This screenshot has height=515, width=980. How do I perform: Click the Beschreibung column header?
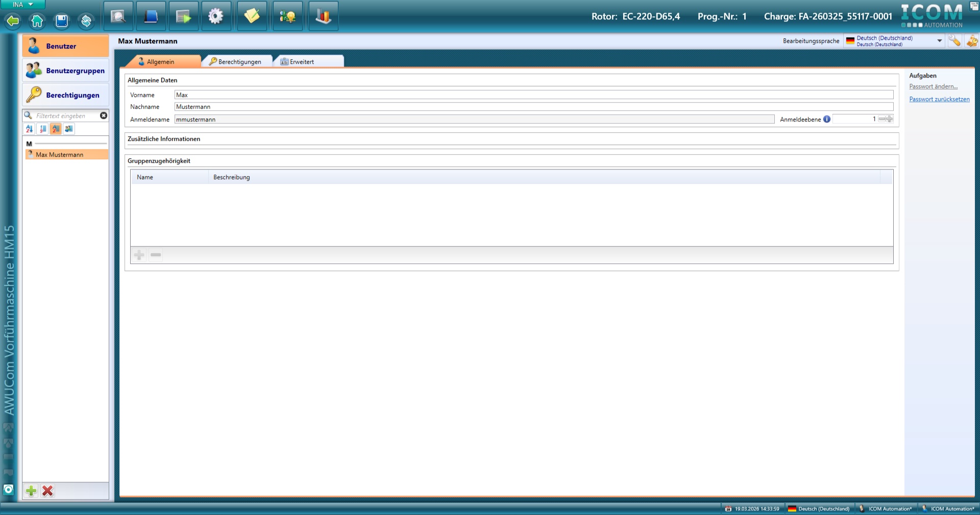click(544, 177)
